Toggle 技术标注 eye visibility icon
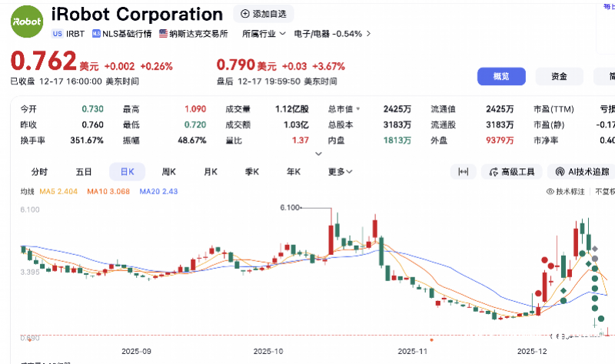Viewport: 615px width, 364px height. pyautogui.click(x=550, y=191)
